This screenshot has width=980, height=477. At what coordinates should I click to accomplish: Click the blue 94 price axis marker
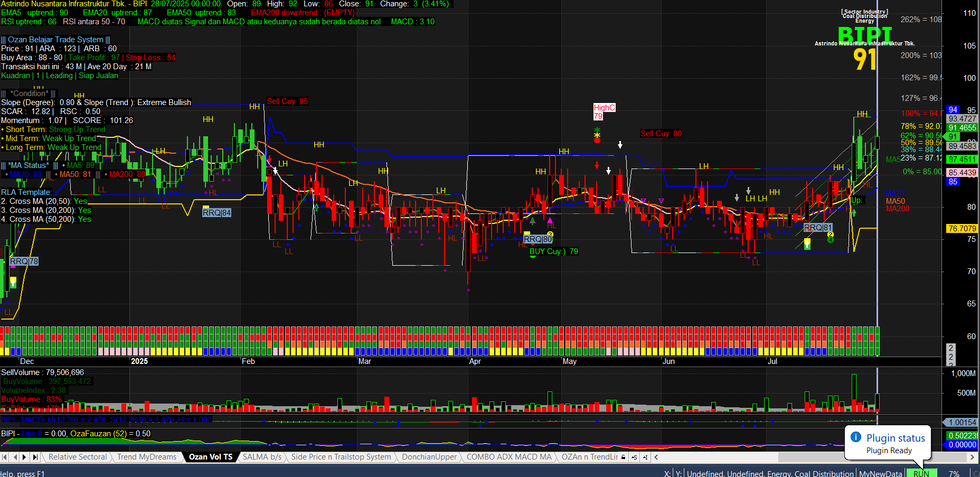(x=953, y=110)
